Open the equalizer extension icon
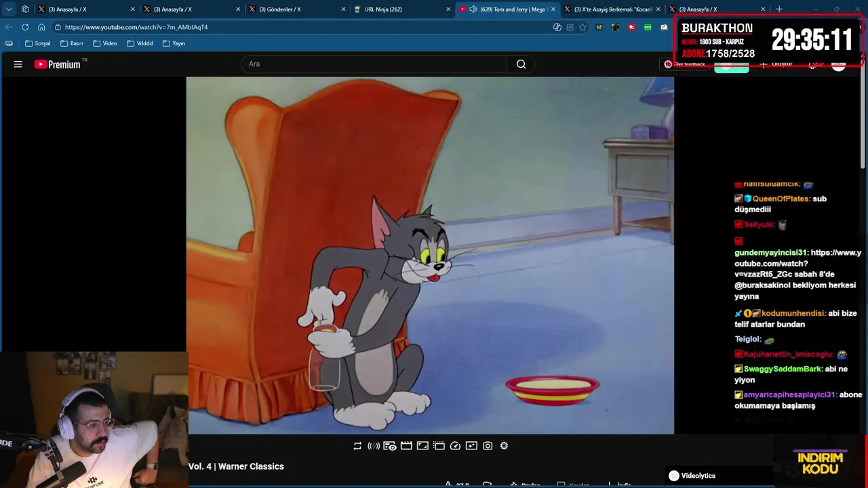868x488 pixels. (x=599, y=27)
